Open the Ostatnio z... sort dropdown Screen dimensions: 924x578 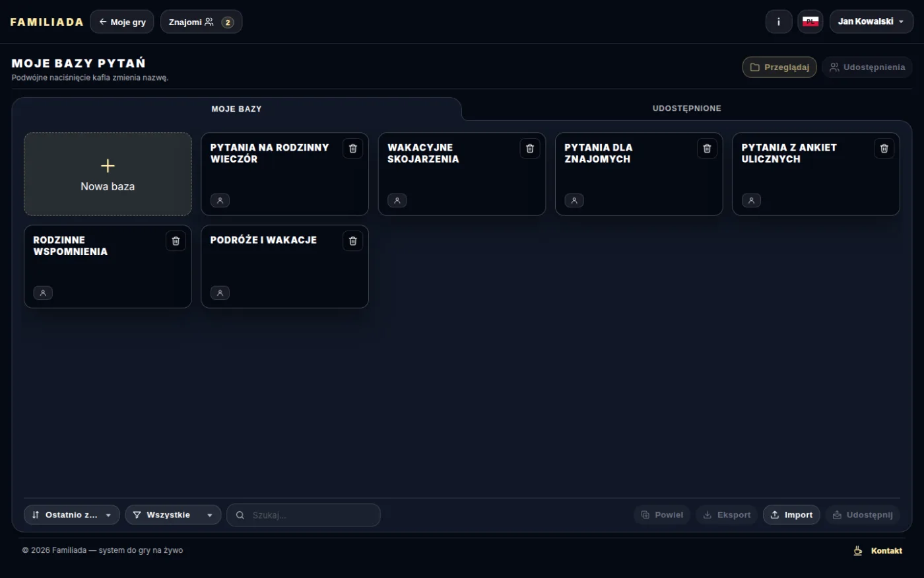point(72,515)
